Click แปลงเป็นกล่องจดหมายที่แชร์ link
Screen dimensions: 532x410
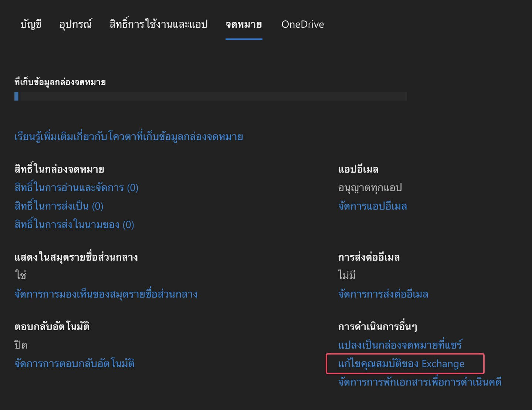(400, 345)
